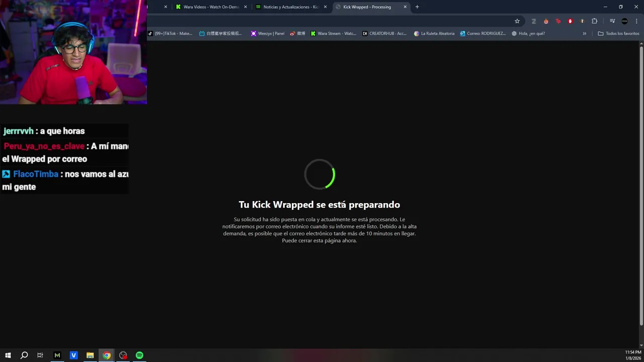Open the Wara Stream bookmark
The image size is (644, 362).
[333, 34]
